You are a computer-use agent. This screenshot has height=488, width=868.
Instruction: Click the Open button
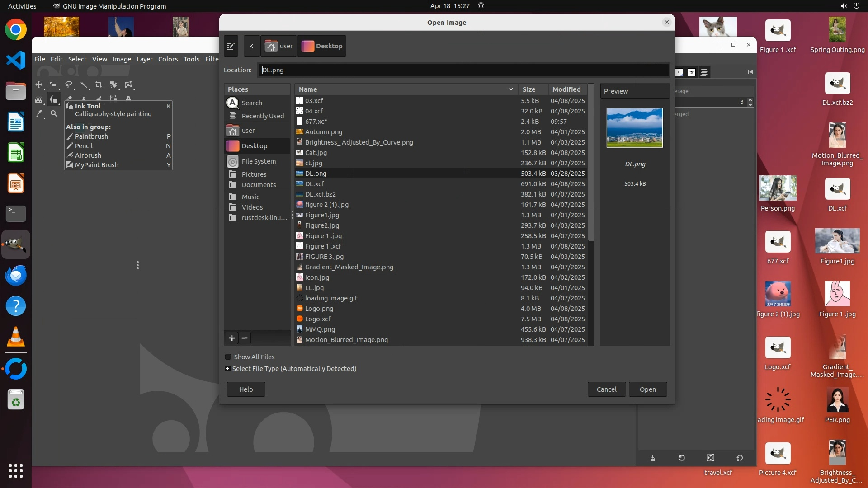(647, 389)
